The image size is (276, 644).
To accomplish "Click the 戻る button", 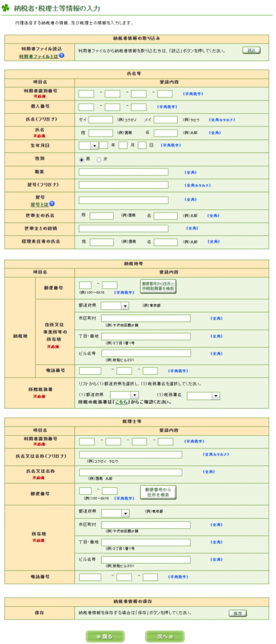I will [105, 636].
